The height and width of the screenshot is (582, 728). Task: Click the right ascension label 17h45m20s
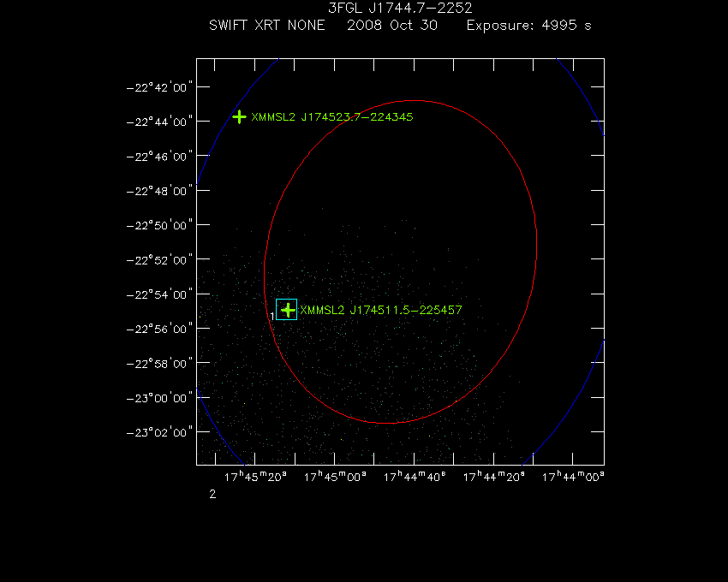tap(255, 477)
